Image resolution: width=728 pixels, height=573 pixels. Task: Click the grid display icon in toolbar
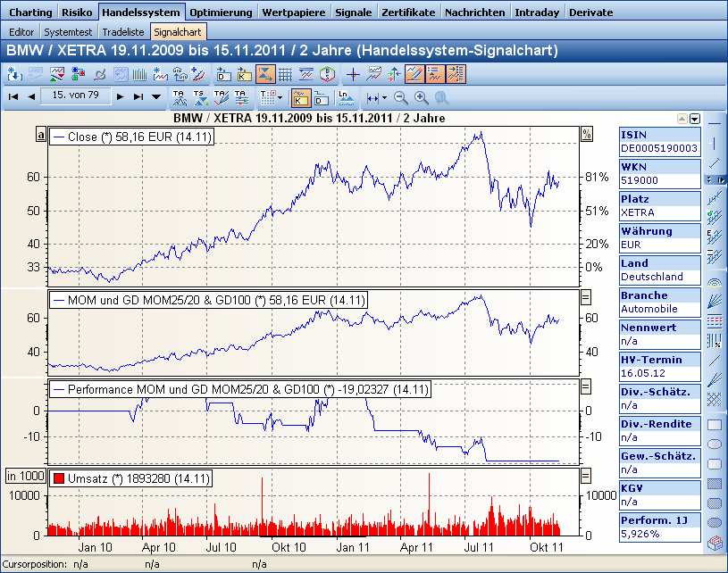tap(285, 74)
